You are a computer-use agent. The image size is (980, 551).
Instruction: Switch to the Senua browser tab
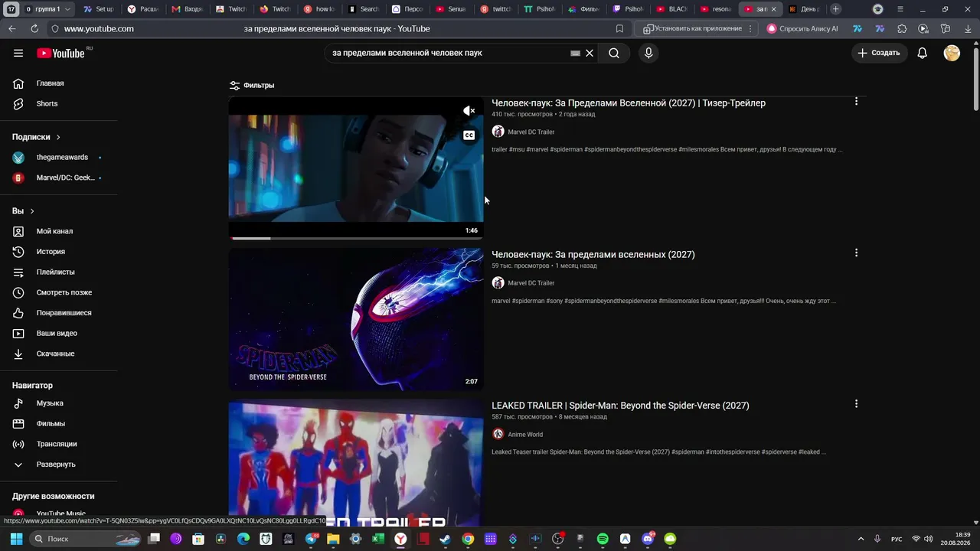pyautogui.click(x=451, y=9)
